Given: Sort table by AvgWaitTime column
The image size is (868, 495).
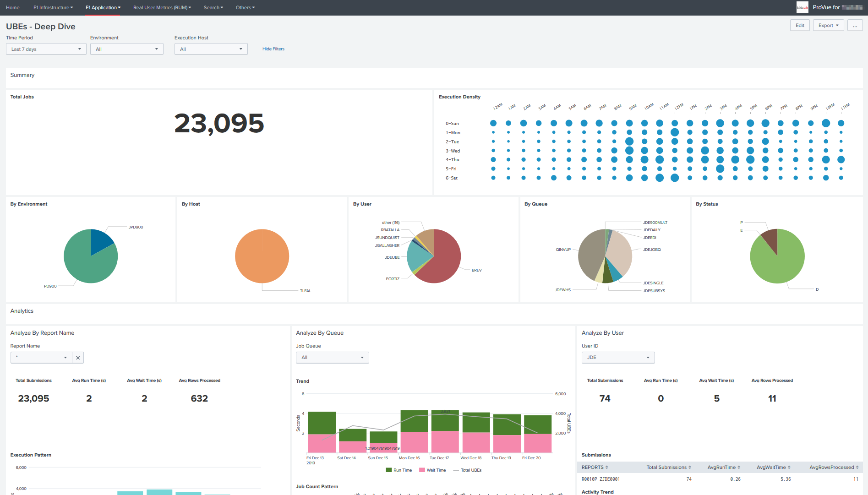Looking at the screenshot, I should [x=774, y=467].
